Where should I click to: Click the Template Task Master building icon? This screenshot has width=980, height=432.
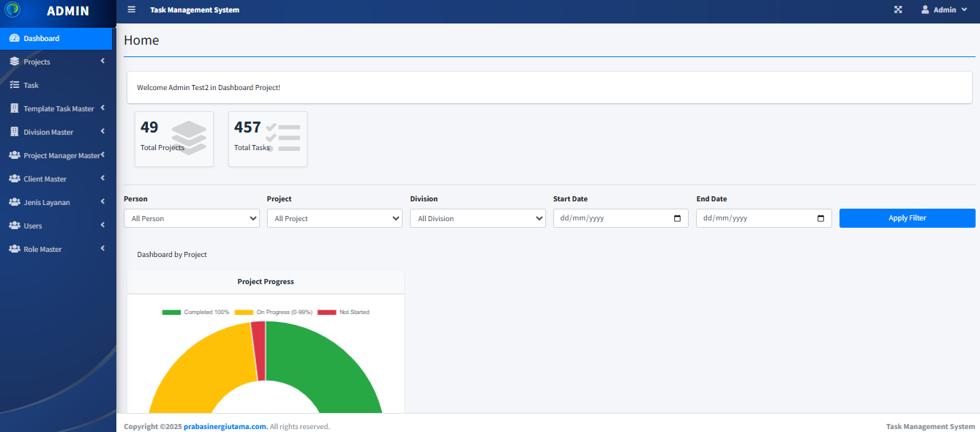(15, 108)
